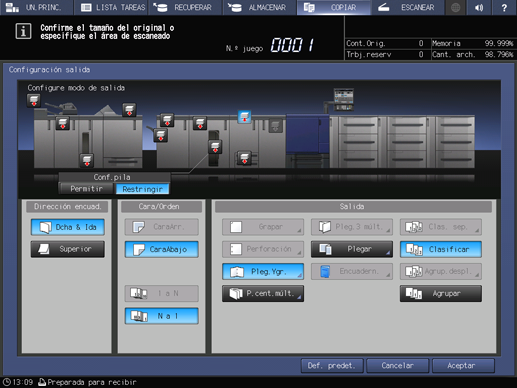Open Perforación punch options
Image resolution: width=517 pixels, height=388 pixels.
tap(263, 249)
